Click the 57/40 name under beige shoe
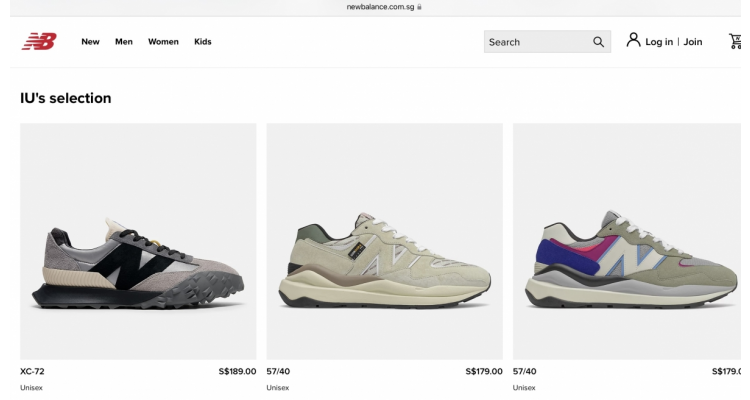Image resolution: width=750 pixels, height=400 pixels. pos(278,371)
